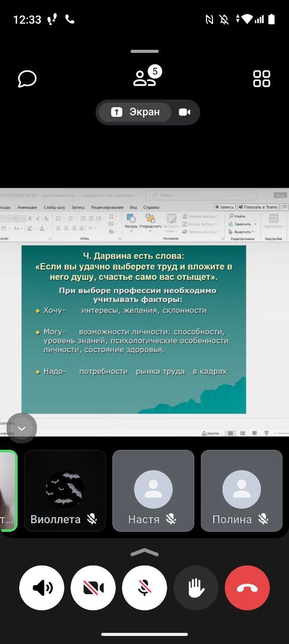Switch to Reading view in status bar
This screenshot has width=289, height=644.
pos(255,433)
